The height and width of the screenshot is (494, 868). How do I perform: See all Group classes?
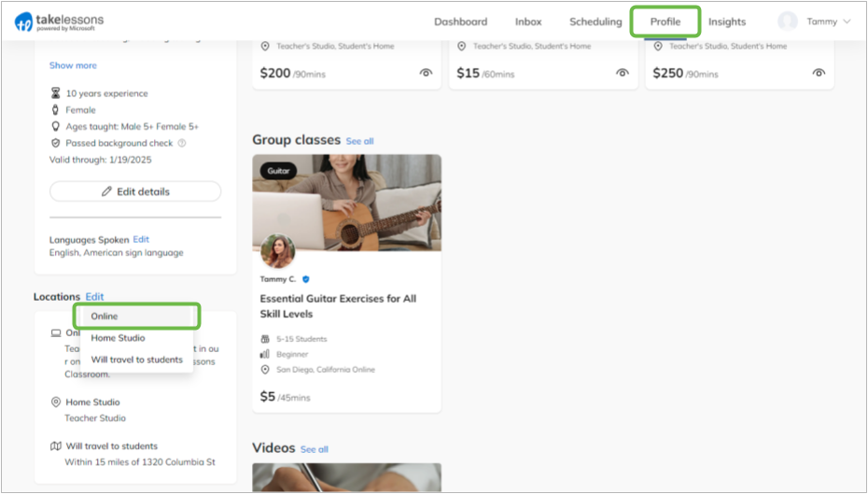[360, 141]
